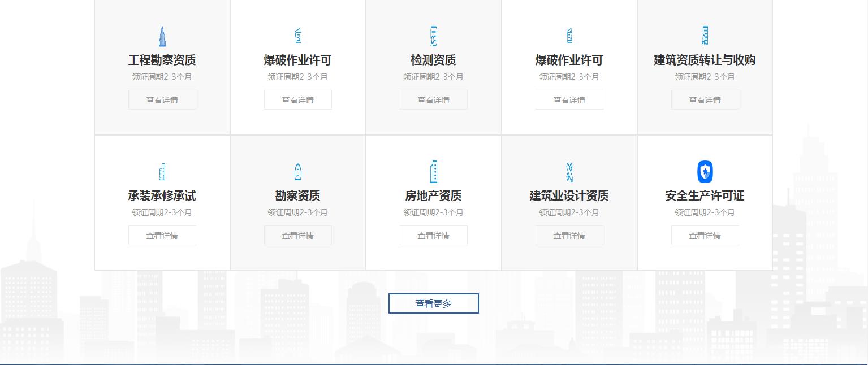
Task: Click the twisted tower icon above 建筑业设计资质
Action: pyautogui.click(x=569, y=172)
